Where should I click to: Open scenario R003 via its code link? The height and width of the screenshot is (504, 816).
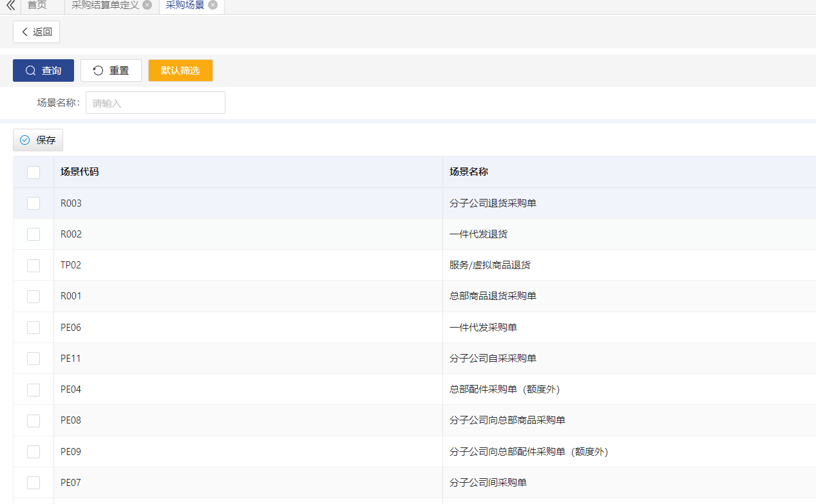coord(71,203)
